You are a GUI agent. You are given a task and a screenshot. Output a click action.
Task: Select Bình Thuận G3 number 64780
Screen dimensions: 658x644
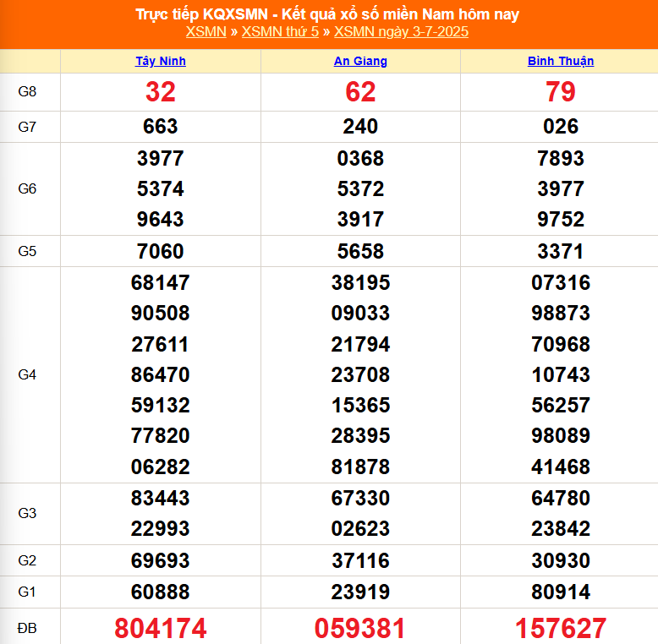[x=561, y=498]
